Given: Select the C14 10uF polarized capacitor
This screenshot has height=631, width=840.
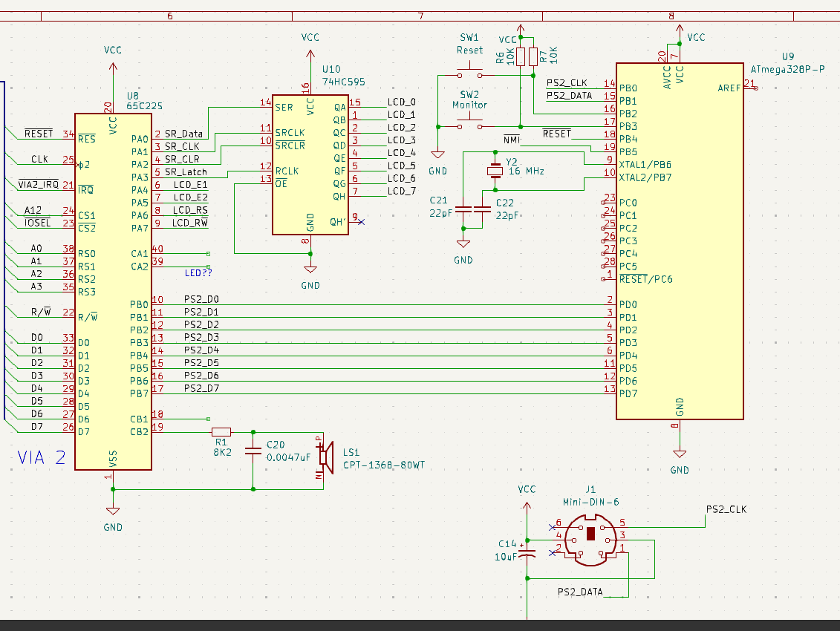Looking at the screenshot, I should point(527,554).
